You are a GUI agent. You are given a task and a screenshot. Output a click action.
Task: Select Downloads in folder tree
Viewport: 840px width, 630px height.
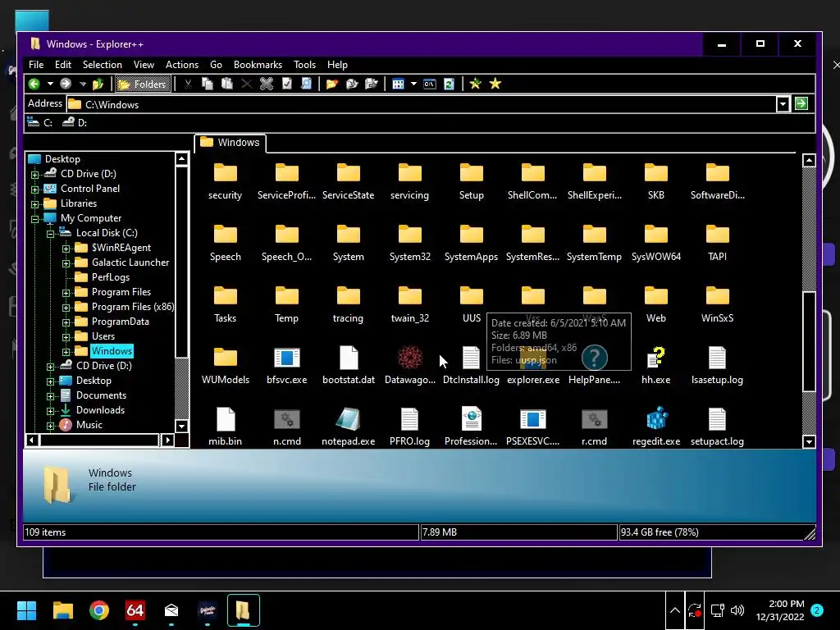100,410
